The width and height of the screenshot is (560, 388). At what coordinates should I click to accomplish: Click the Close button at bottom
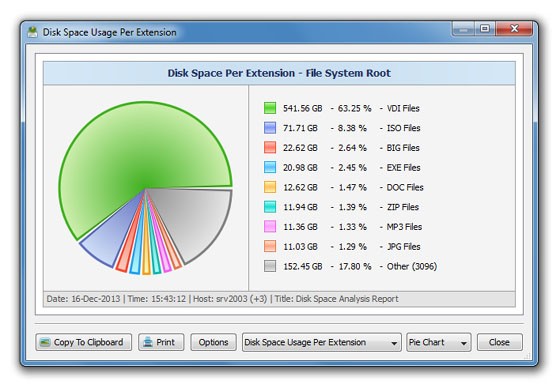(500, 342)
